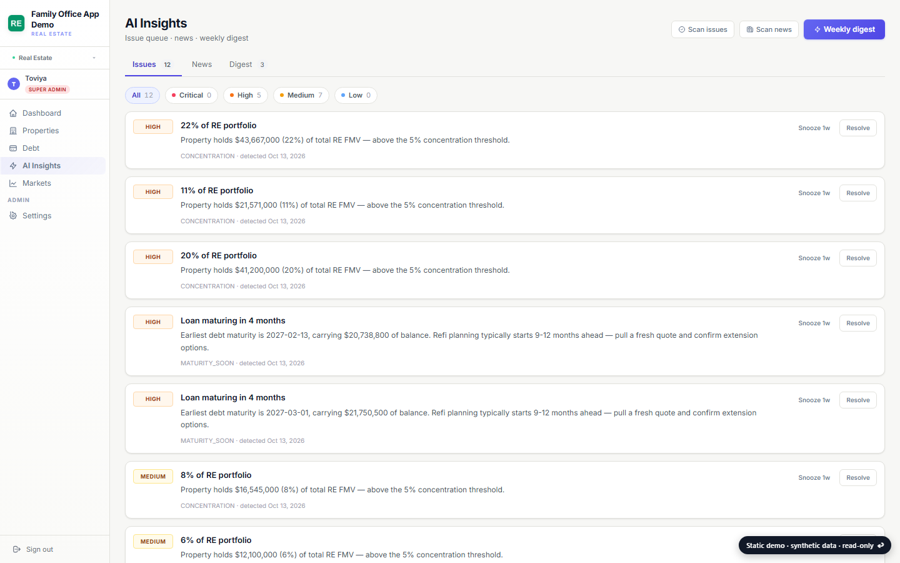Click the Markets chart icon
The image size is (900, 563).
click(13, 183)
